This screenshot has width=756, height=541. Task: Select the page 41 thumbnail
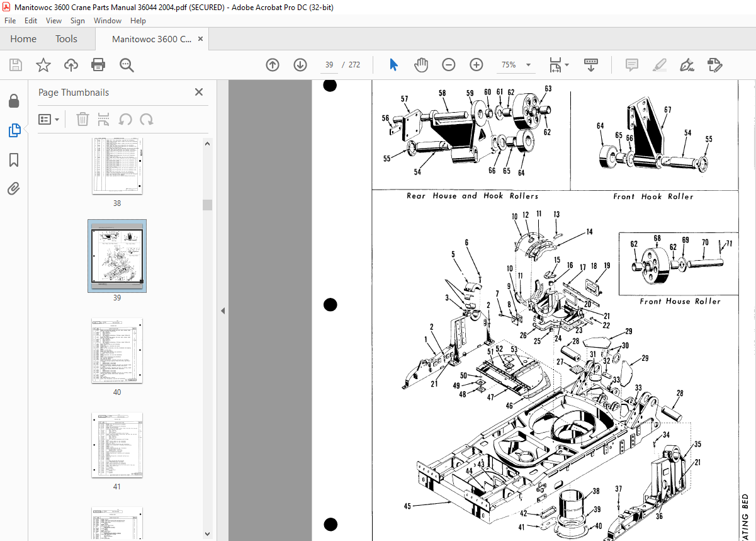tap(117, 445)
